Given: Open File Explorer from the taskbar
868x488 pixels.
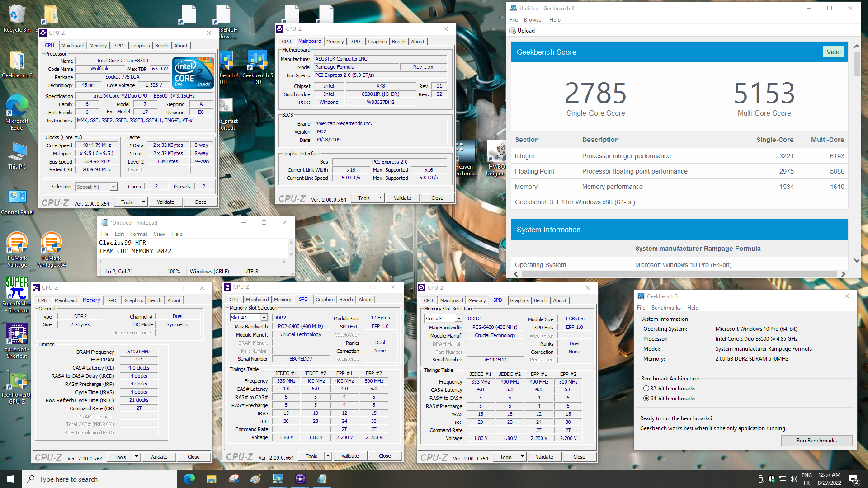Looking at the screenshot, I should pyautogui.click(x=211, y=479).
